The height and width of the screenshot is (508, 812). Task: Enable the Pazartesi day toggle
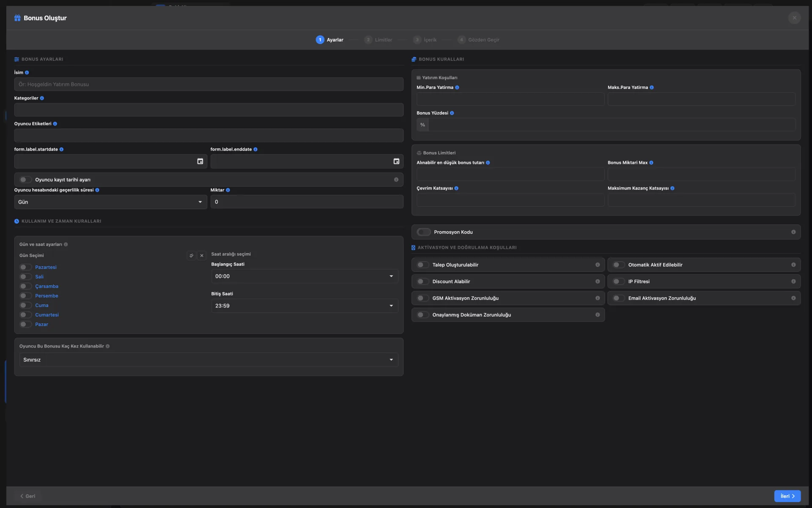(x=25, y=267)
